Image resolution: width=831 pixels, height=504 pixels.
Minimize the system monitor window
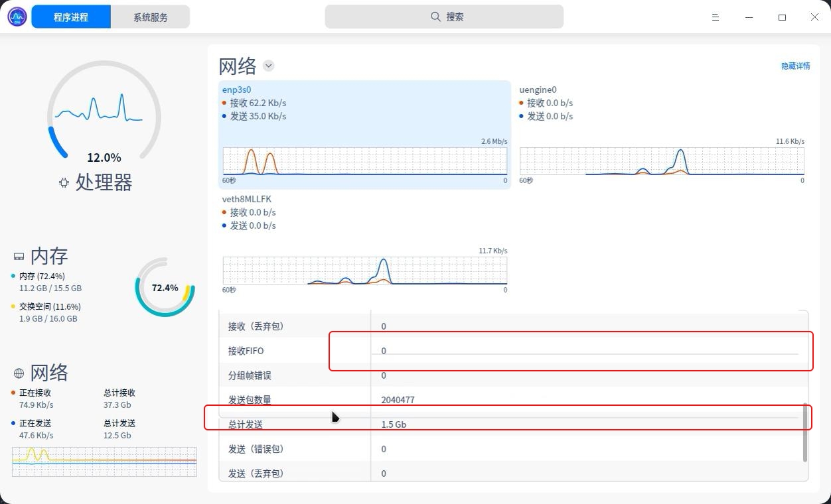tap(749, 17)
